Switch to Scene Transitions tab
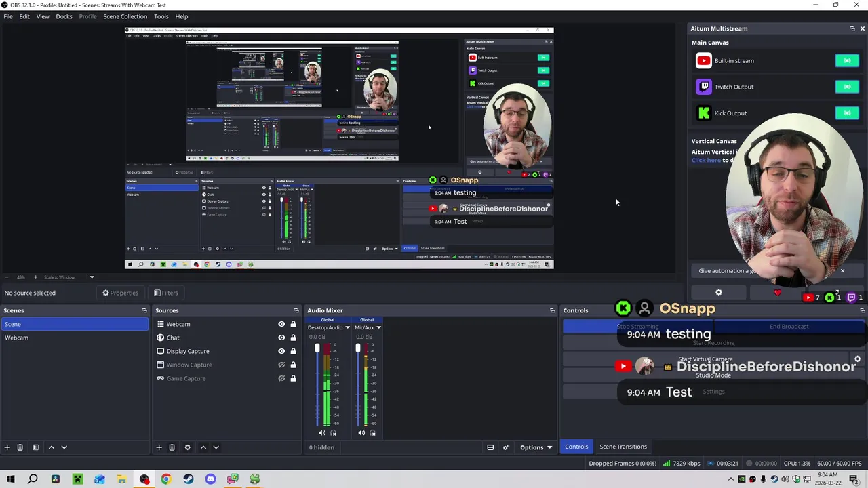The image size is (868, 488). 623,447
